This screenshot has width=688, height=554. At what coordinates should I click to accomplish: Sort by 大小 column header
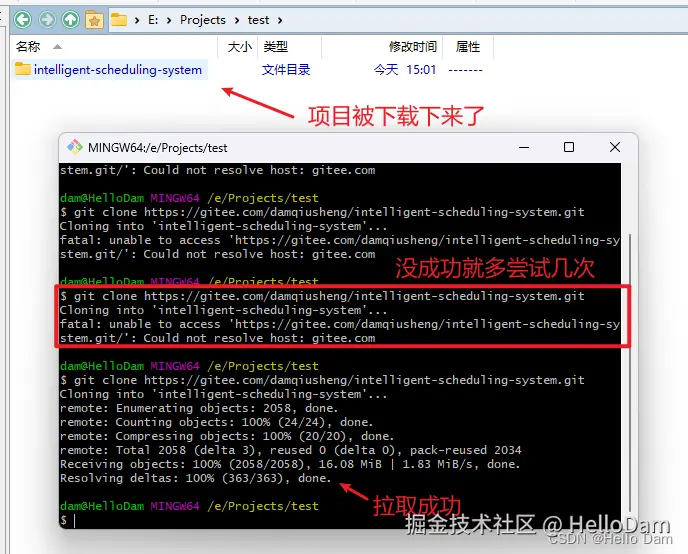(x=240, y=46)
